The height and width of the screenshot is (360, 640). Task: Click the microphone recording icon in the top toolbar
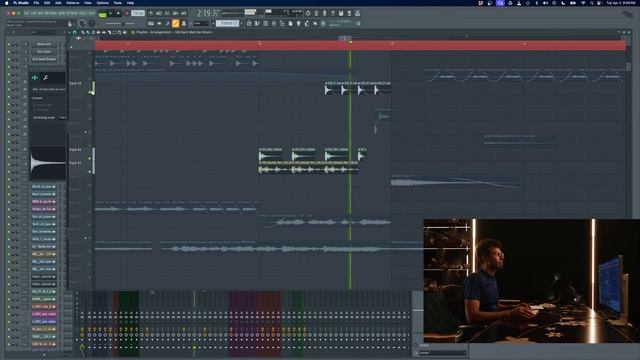click(x=324, y=13)
